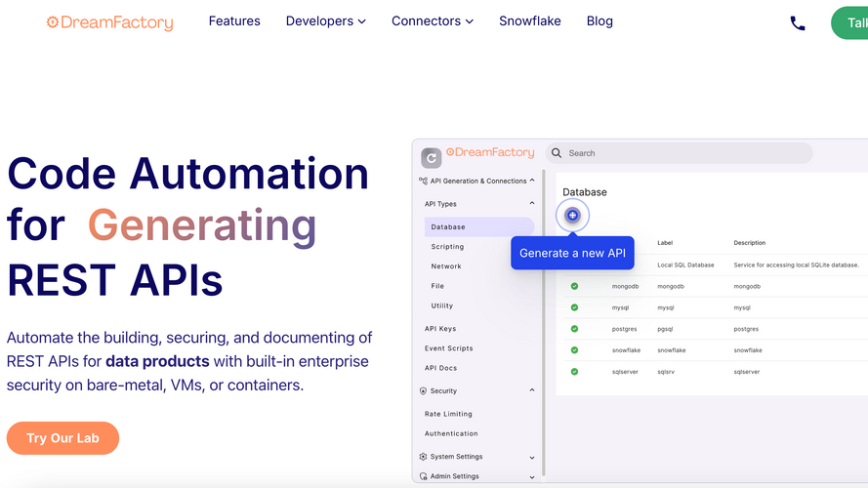Collapse the API Types chevron
868x488 pixels.
pos(531,203)
